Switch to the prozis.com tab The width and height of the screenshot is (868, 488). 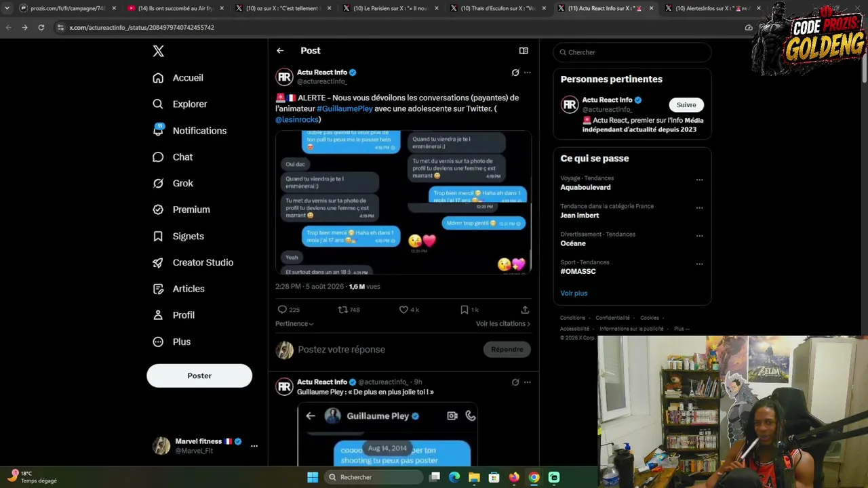click(x=68, y=8)
